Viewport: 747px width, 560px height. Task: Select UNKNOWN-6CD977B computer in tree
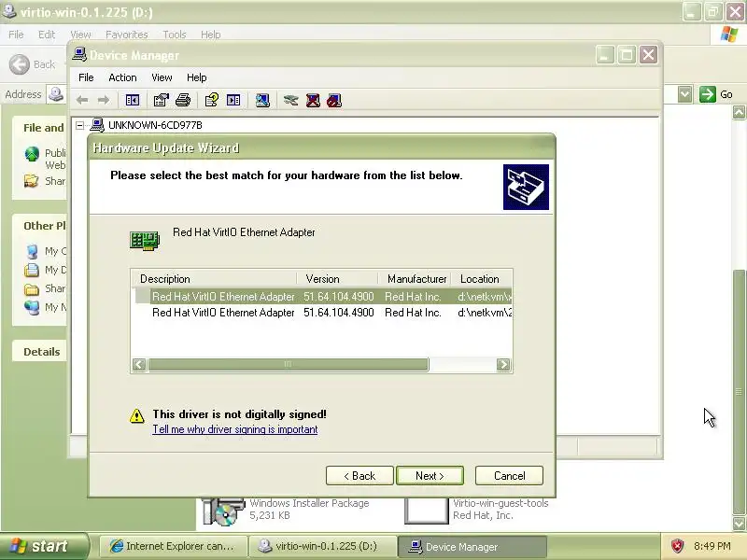point(155,125)
